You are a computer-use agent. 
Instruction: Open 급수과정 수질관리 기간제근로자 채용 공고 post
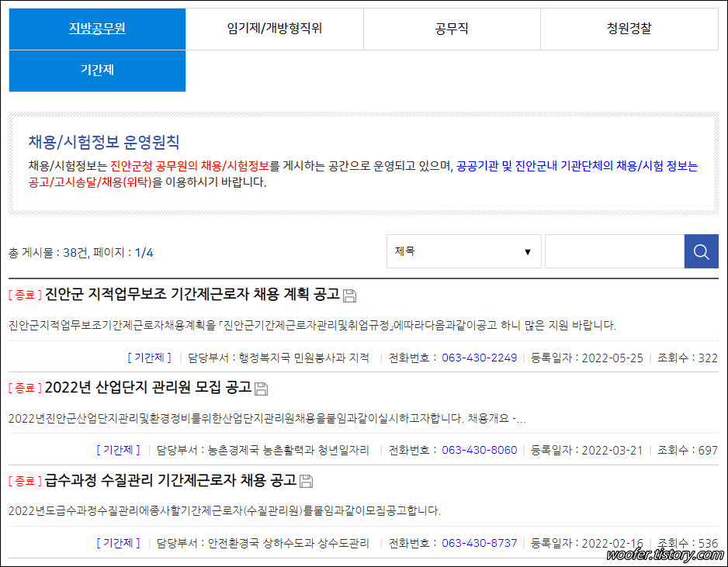[171, 480]
